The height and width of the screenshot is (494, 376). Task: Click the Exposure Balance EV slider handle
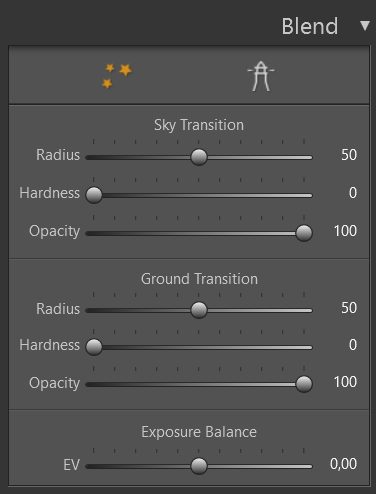(199, 466)
